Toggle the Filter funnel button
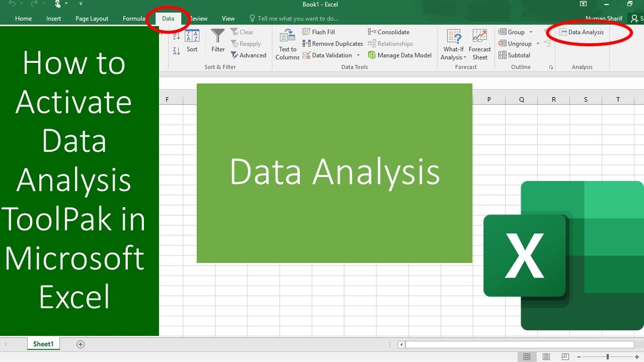The image size is (644, 362). coord(218,42)
